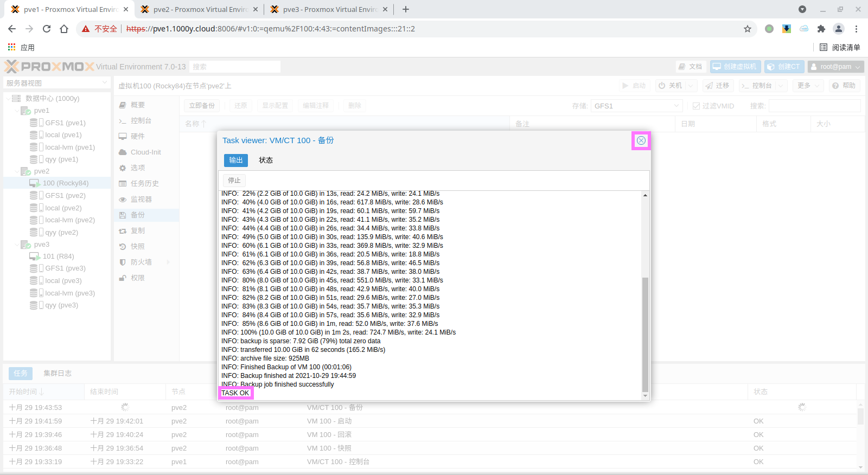Open 监视器 monitor eye icon
Viewport: 868px width, 475px height.
pyautogui.click(x=123, y=200)
